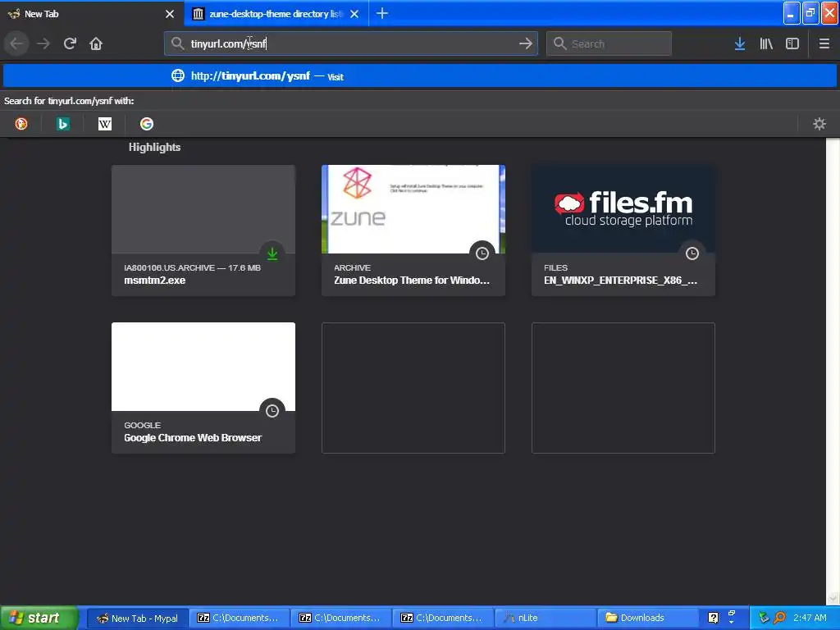The width and height of the screenshot is (840, 630).
Task: Close the New Tab tab
Action: click(x=170, y=14)
